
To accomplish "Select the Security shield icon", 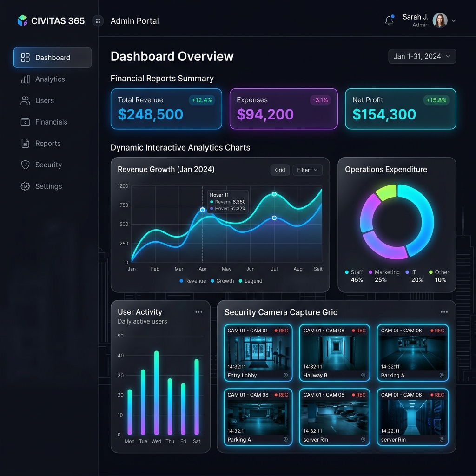I will click(x=25, y=165).
